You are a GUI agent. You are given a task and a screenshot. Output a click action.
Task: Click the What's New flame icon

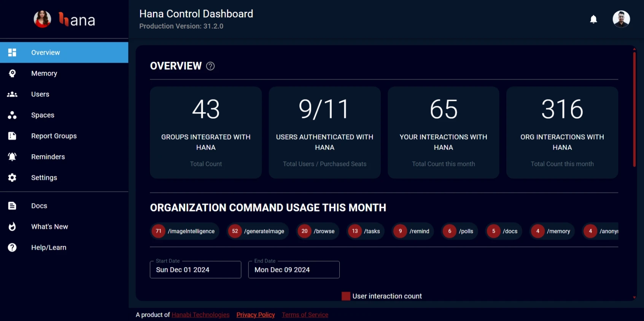(x=12, y=226)
